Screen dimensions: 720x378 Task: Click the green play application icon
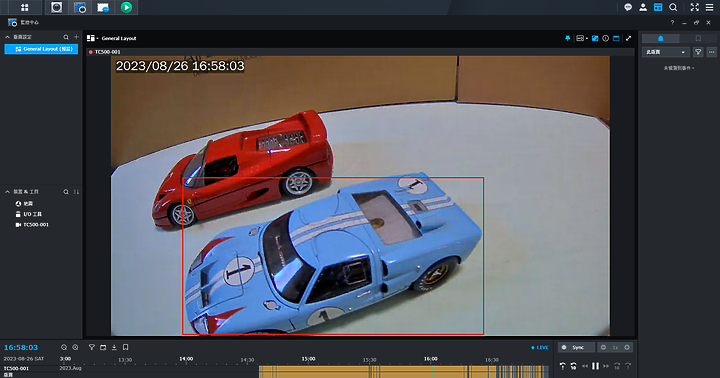tap(126, 7)
